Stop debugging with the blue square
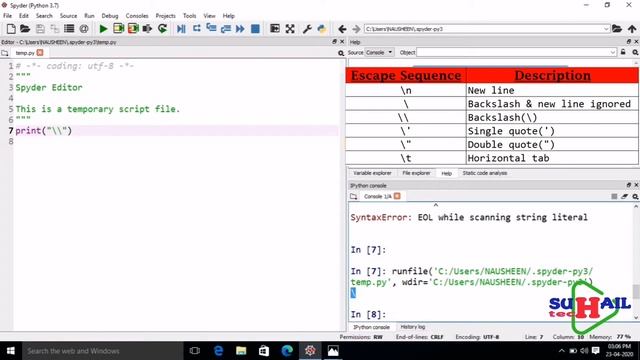This screenshot has height=360, width=640. [255, 29]
